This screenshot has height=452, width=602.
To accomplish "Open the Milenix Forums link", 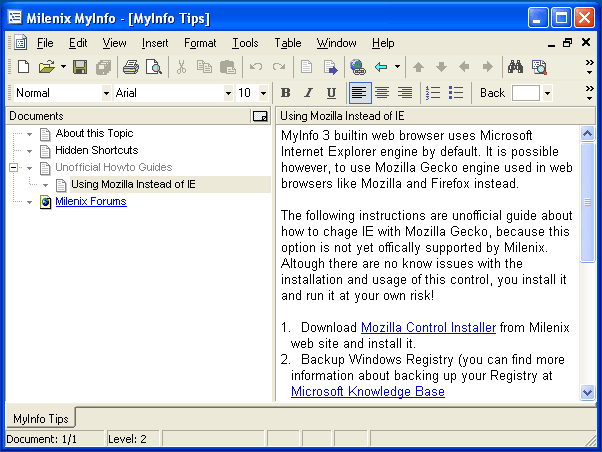I will 91,201.
